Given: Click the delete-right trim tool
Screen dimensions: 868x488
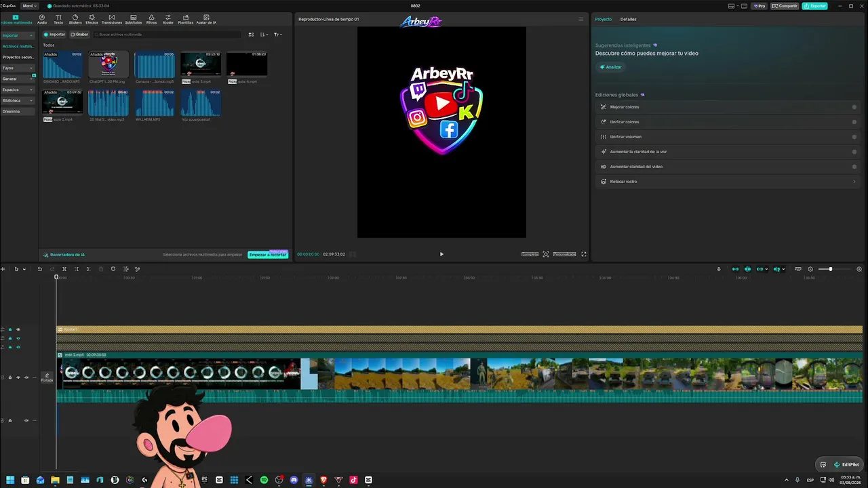Looking at the screenshot, I should pyautogui.click(x=88, y=269).
